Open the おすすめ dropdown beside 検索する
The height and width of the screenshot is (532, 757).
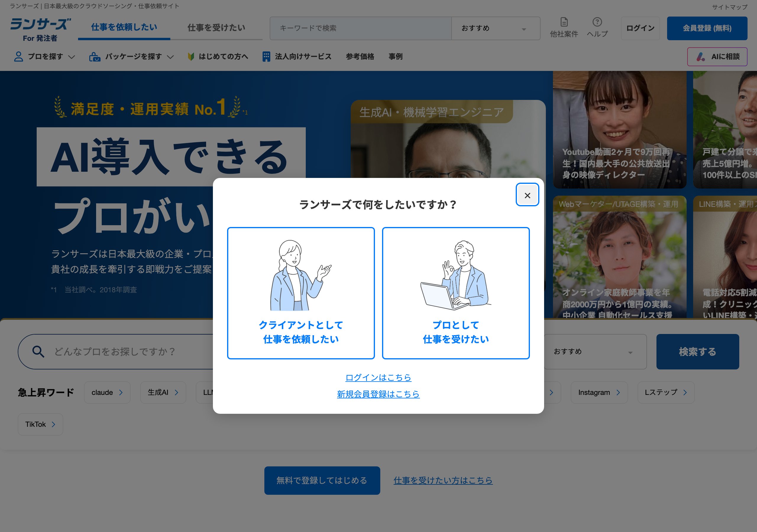pyautogui.click(x=595, y=351)
